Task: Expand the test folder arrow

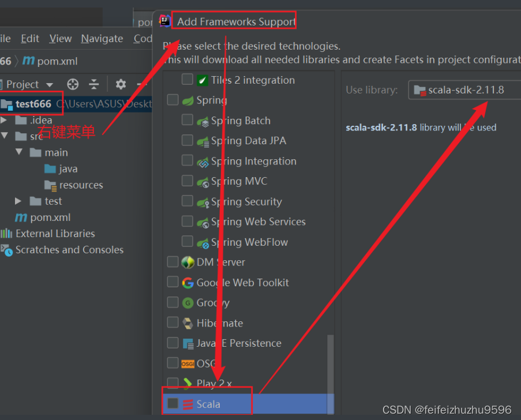Action: coord(18,201)
